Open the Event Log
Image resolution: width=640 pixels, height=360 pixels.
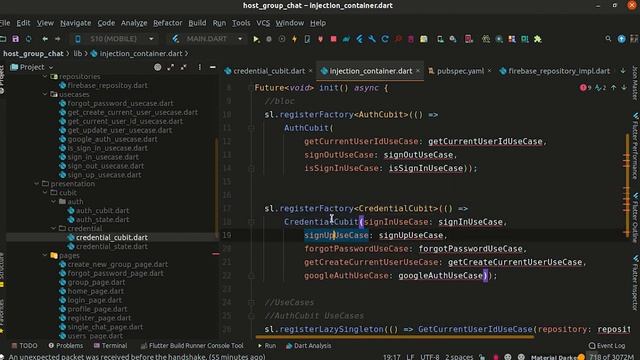coord(607,346)
